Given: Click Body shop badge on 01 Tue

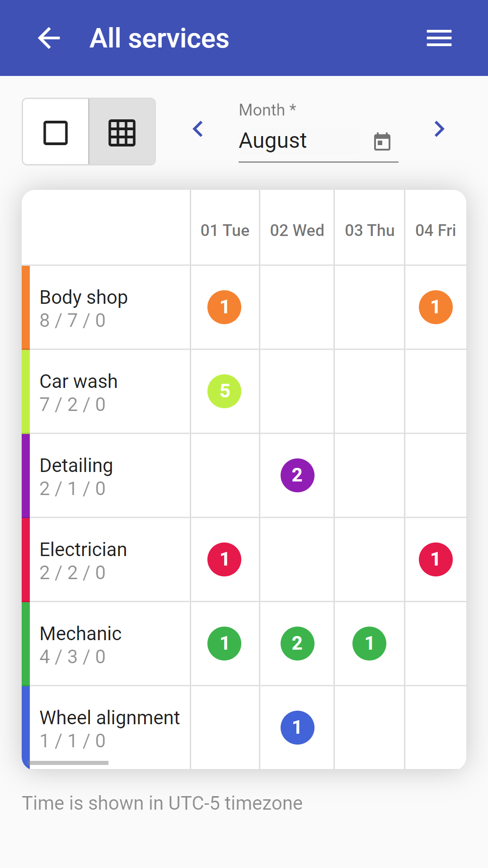Looking at the screenshot, I should (224, 307).
